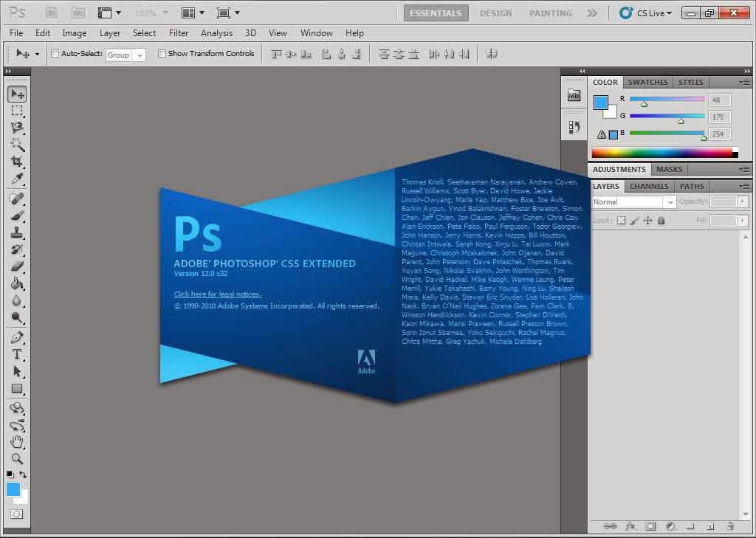Select the Dodge tool
This screenshot has width=756, height=538.
click(x=17, y=317)
